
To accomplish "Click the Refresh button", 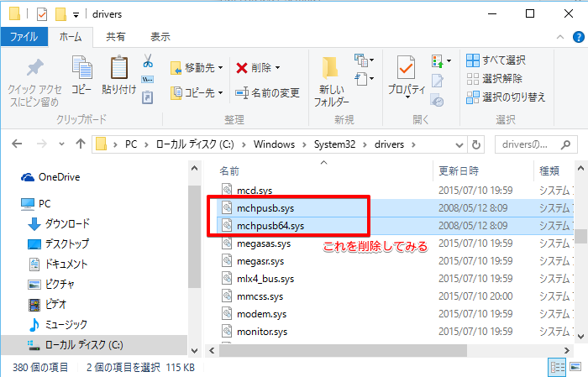I will pos(476,144).
